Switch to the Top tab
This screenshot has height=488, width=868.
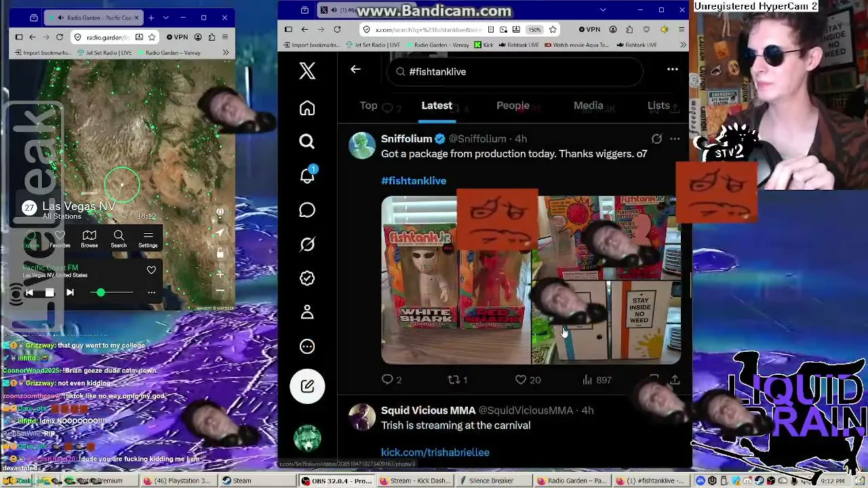point(368,105)
